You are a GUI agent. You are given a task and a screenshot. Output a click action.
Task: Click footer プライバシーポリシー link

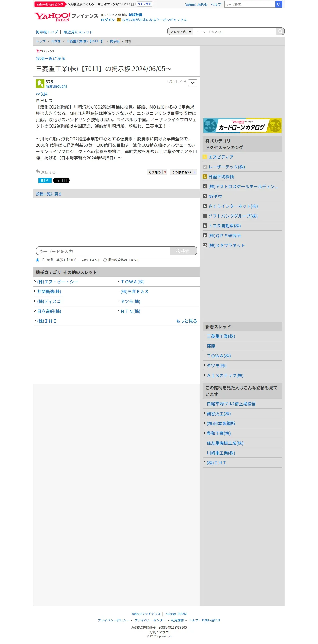tap(113, 620)
